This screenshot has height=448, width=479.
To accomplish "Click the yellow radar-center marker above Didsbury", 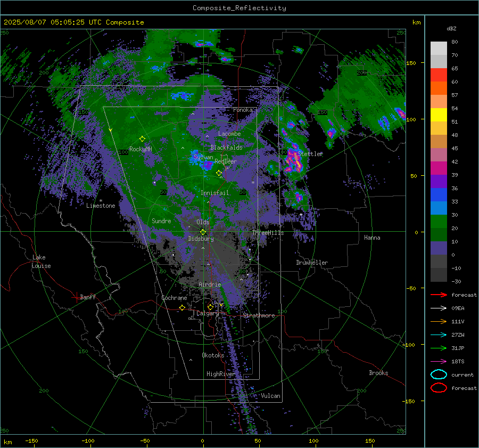I will 203,232.
